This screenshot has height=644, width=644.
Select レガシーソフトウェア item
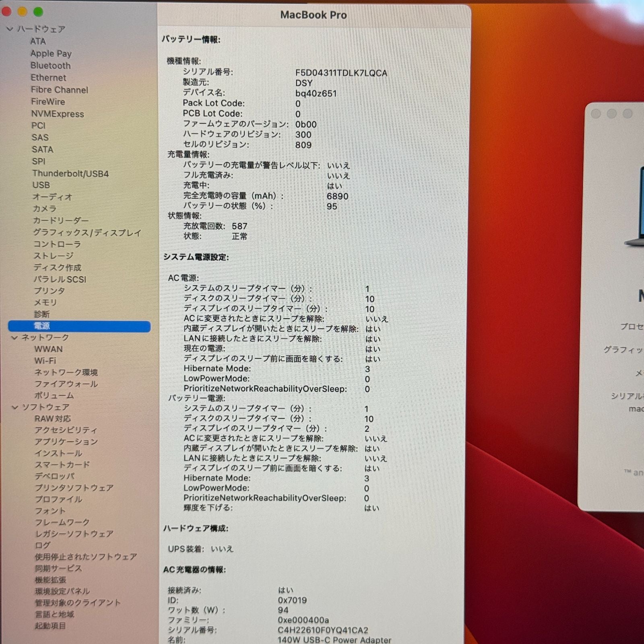pos(74,534)
